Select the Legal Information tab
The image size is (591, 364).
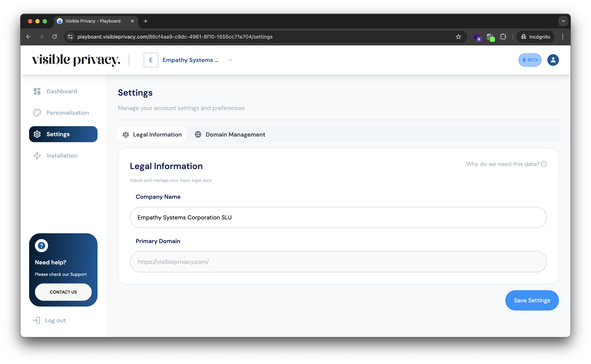[152, 134]
